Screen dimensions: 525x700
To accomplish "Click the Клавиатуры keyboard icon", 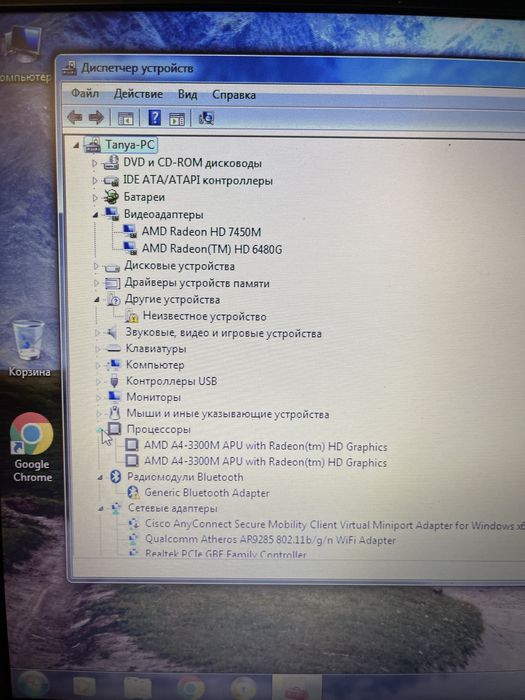I will (113, 349).
